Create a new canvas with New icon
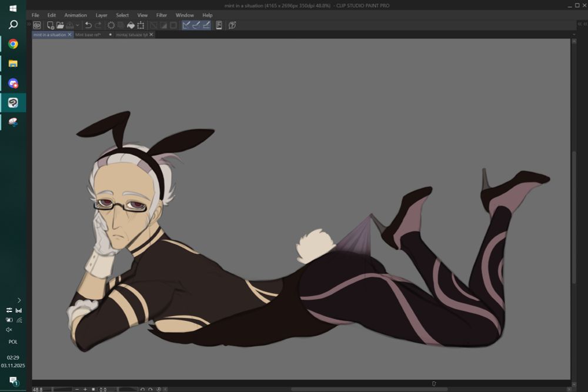Screen dimensions: 588x392 coord(51,25)
